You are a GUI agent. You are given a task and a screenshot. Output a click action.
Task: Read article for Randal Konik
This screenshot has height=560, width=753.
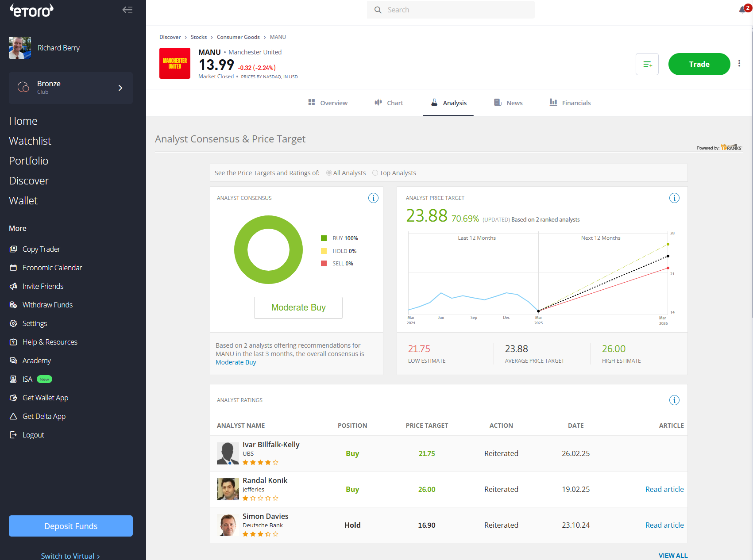coord(664,489)
